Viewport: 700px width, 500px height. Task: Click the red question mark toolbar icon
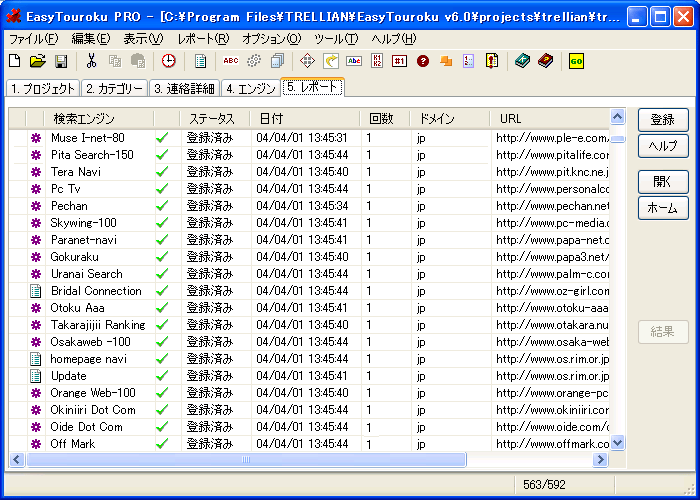click(423, 61)
